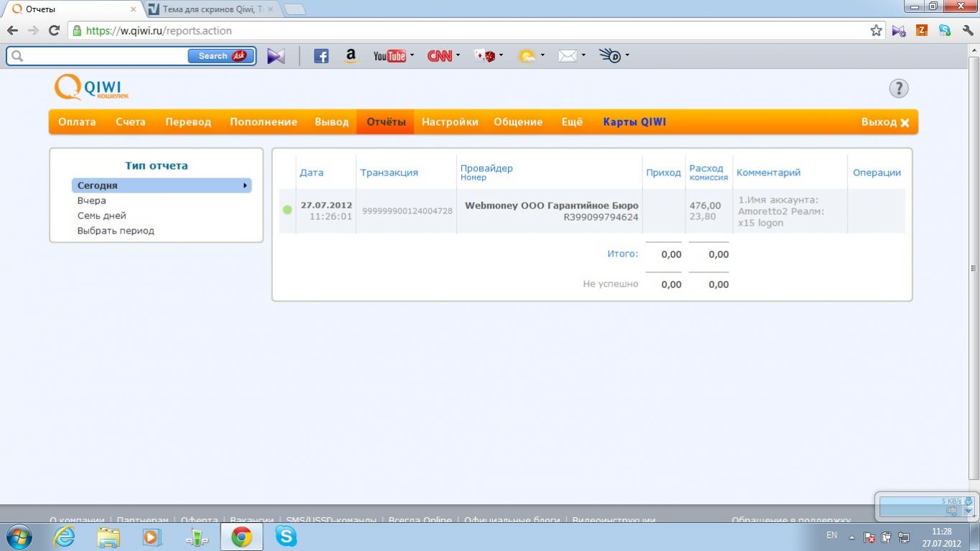This screenshot has height=551, width=980.
Task: Open Internet Explorer from taskbar
Action: pos(65,537)
